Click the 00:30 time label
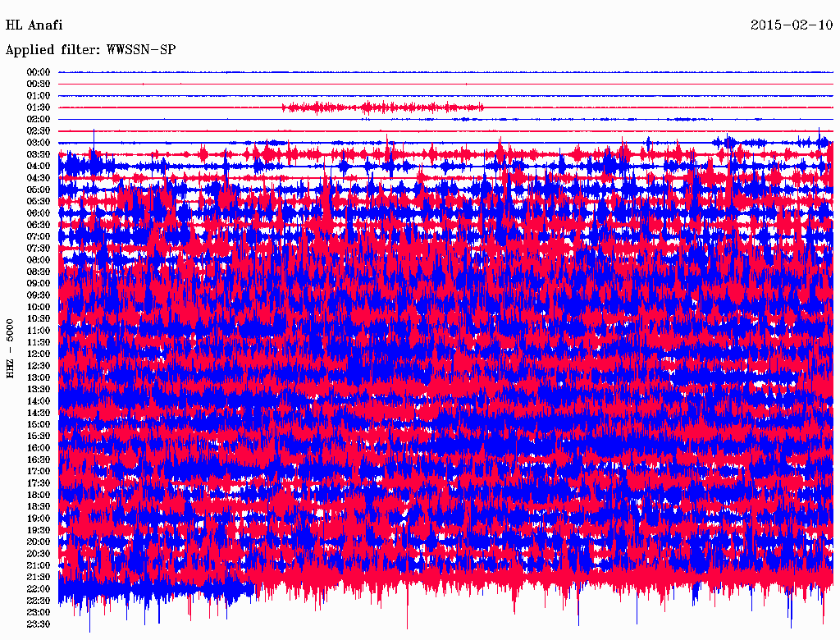 (x=38, y=85)
